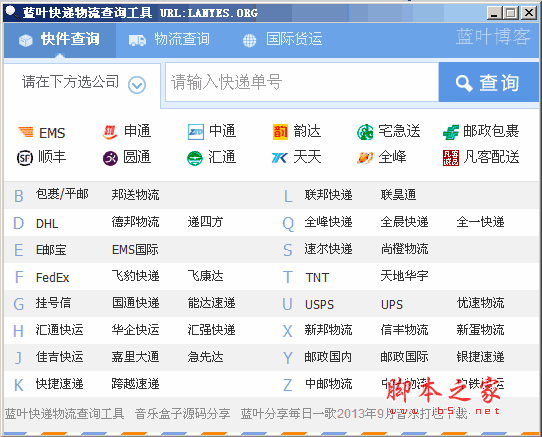This screenshot has width=542, height=437.
Task: Click the 中通 ZTO logo icon
Action: point(196,132)
